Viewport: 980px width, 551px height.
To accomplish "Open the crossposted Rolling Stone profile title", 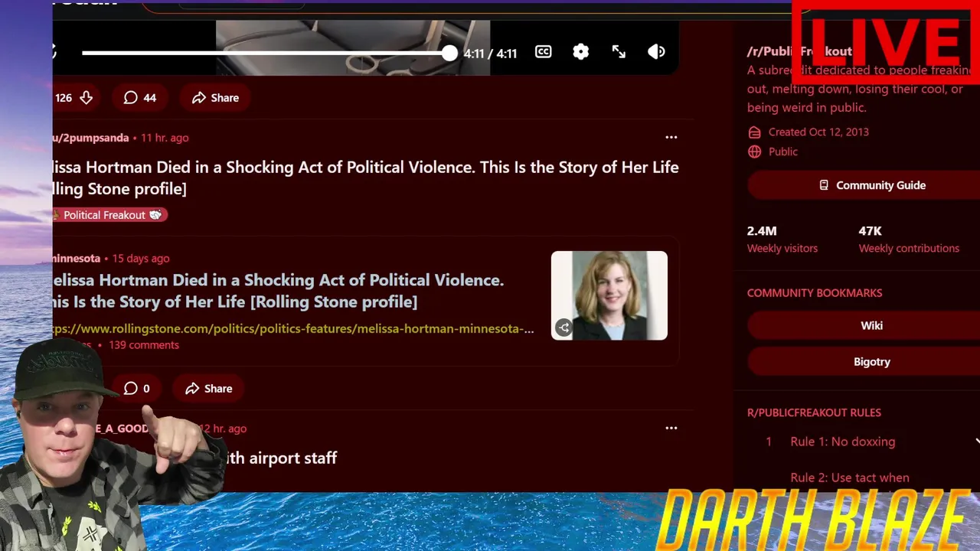I will 279,291.
